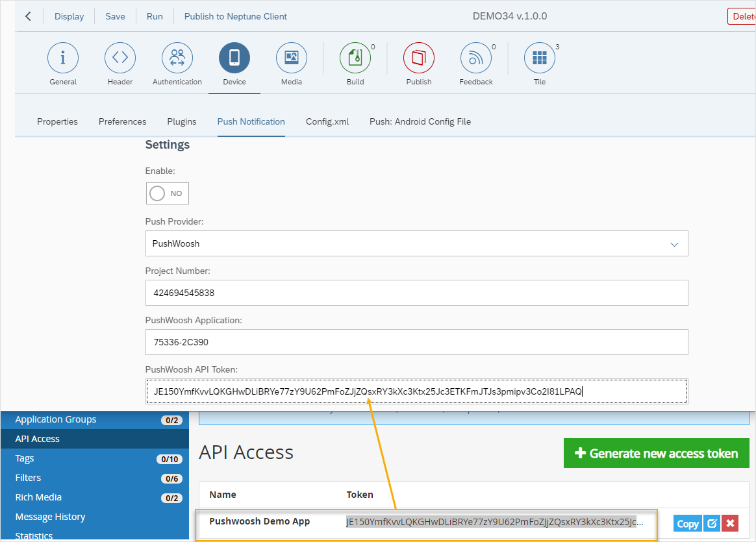Open the Authentication users icon

pos(177,58)
